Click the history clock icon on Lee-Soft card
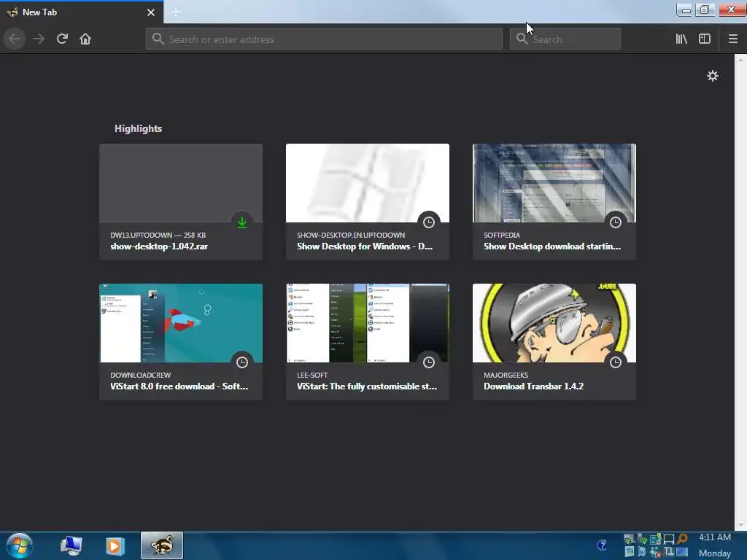This screenshot has height=560, width=747. click(429, 362)
